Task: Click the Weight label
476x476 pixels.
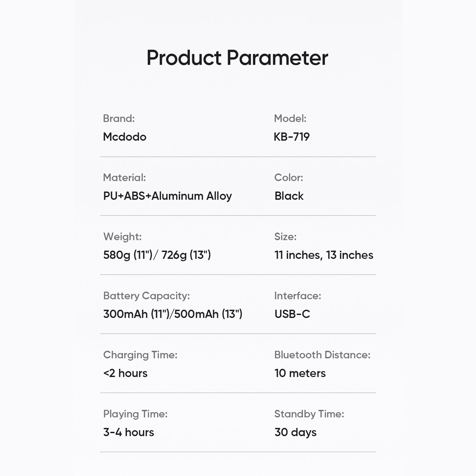Action: [x=122, y=237]
